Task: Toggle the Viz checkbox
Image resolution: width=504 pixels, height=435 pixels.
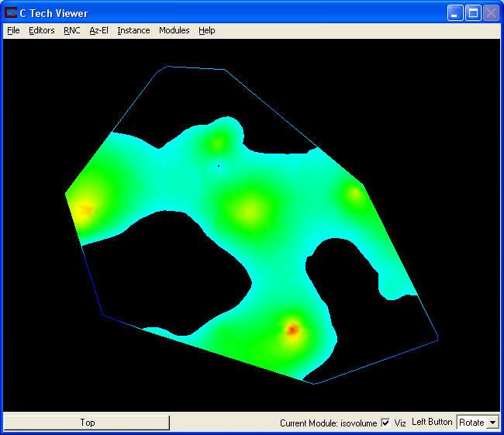Action: pyautogui.click(x=385, y=423)
